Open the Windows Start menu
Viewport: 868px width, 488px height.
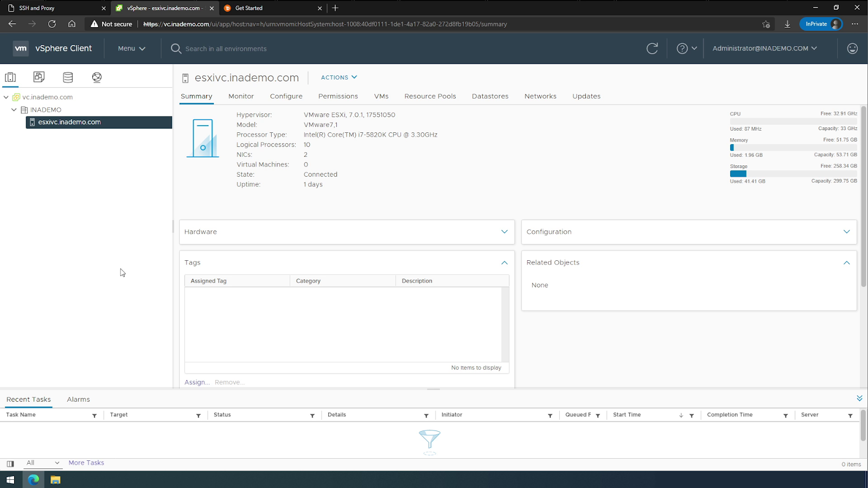coord(10,480)
